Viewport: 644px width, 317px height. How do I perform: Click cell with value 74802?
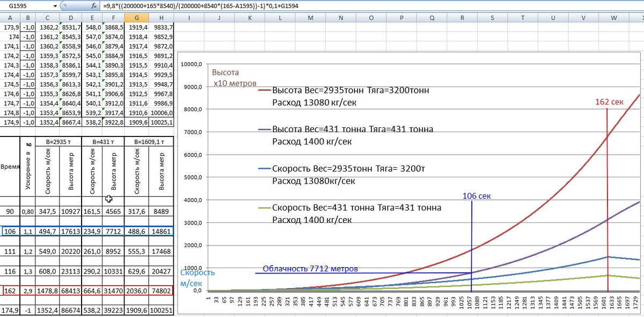click(x=161, y=291)
